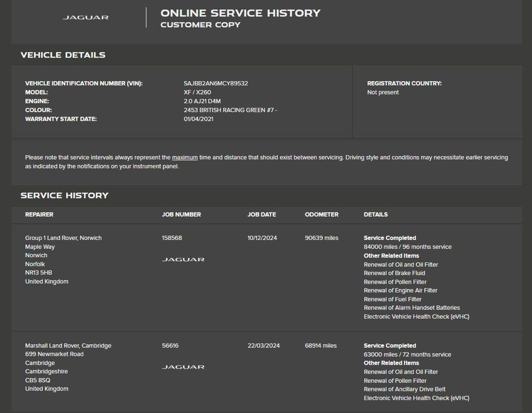532x413 pixels.
Task: Click the "REPAIRER" column header
Action: tap(39, 214)
